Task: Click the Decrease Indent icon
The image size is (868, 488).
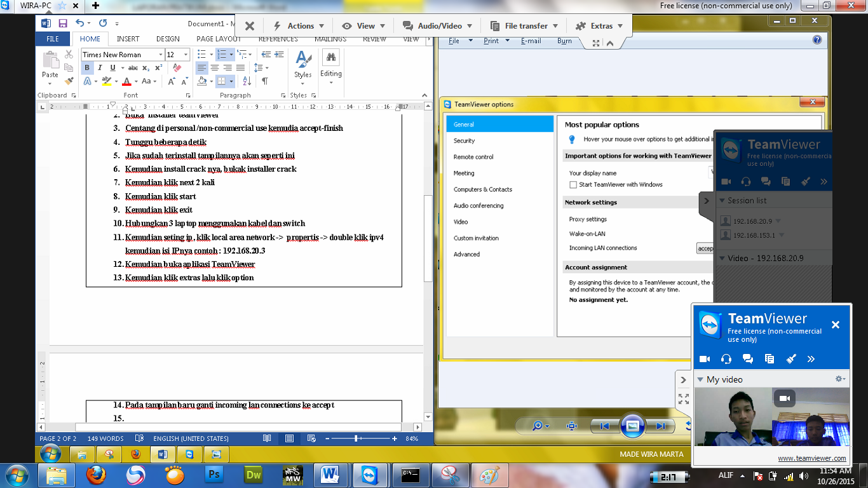Action: coord(266,55)
